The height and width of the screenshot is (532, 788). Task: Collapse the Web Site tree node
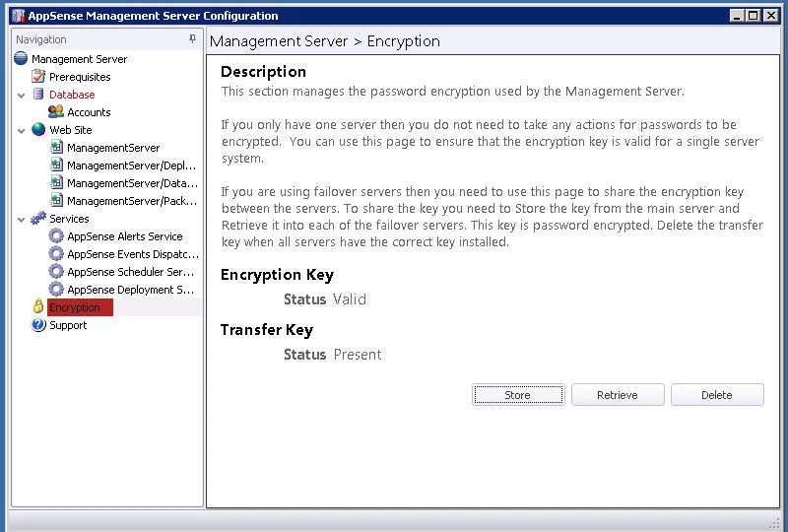tap(21, 131)
